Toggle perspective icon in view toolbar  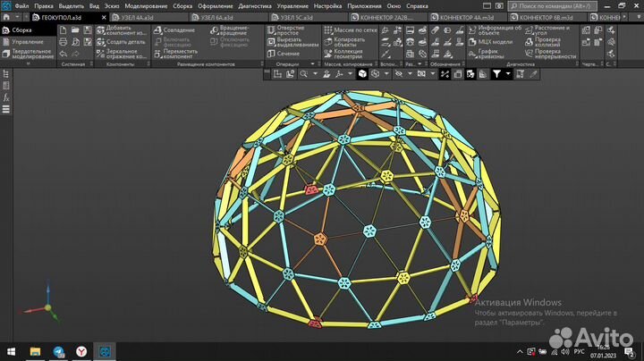(x=458, y=74)
